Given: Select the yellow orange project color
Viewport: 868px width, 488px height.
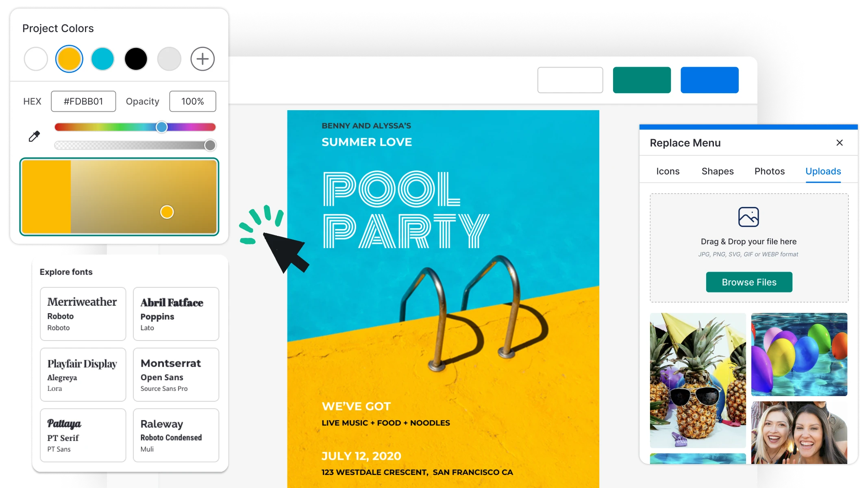Looking at the screenshot, I should [x=69, y=58].
